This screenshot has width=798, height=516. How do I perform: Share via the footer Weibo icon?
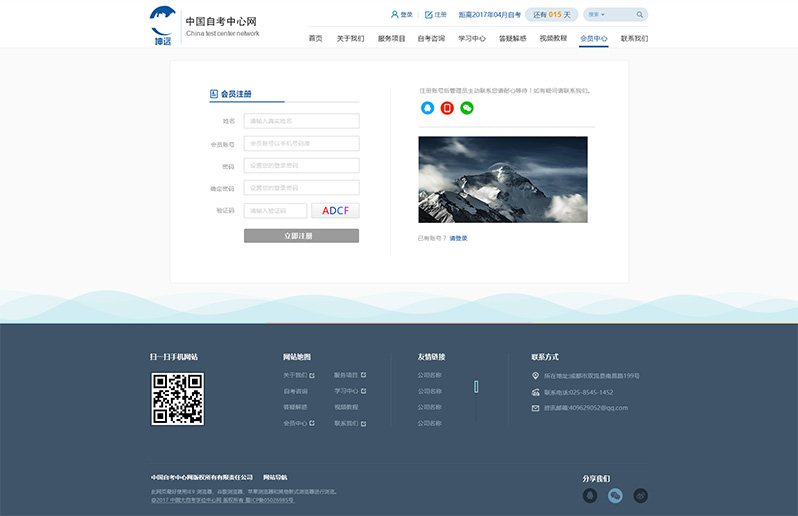[641, 495]
